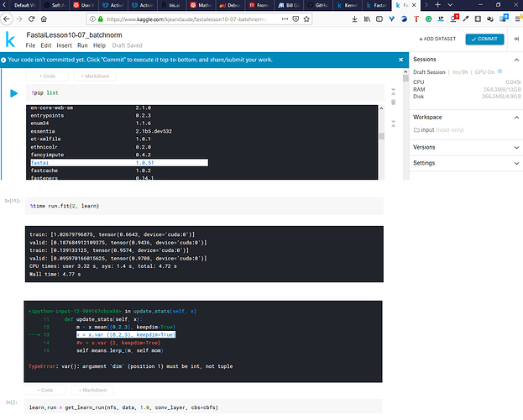This screenshot has height=420, width=523.
Task: Open the File menu
Action: tap(30, 45)
